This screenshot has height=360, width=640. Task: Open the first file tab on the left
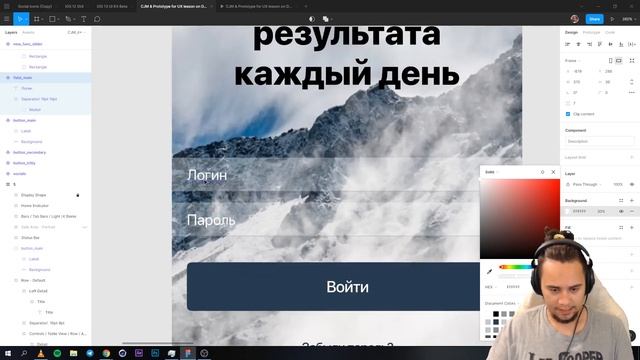(x=35, y=7)
